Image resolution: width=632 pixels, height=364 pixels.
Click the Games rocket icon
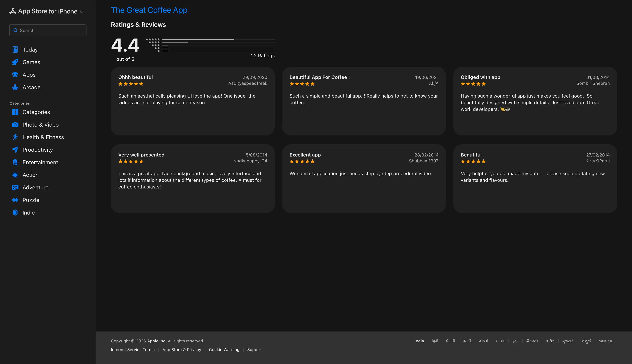tap(15, 62)
